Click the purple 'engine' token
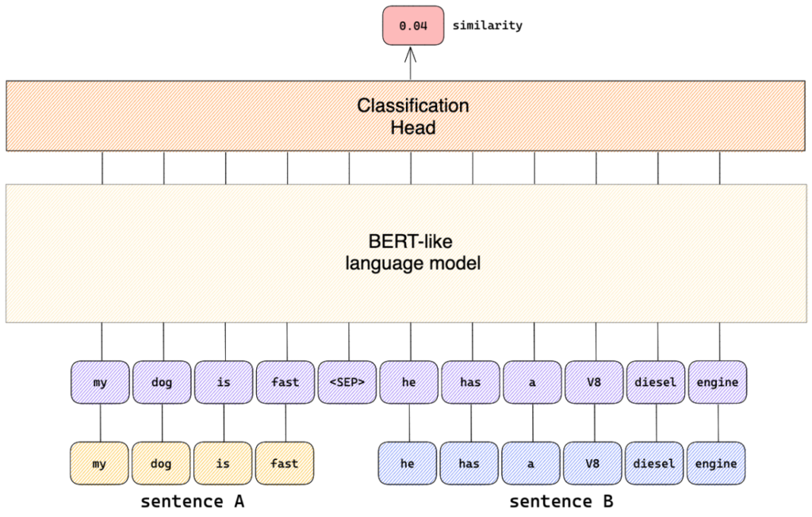 pyautogui.click(x=718, y=382)
